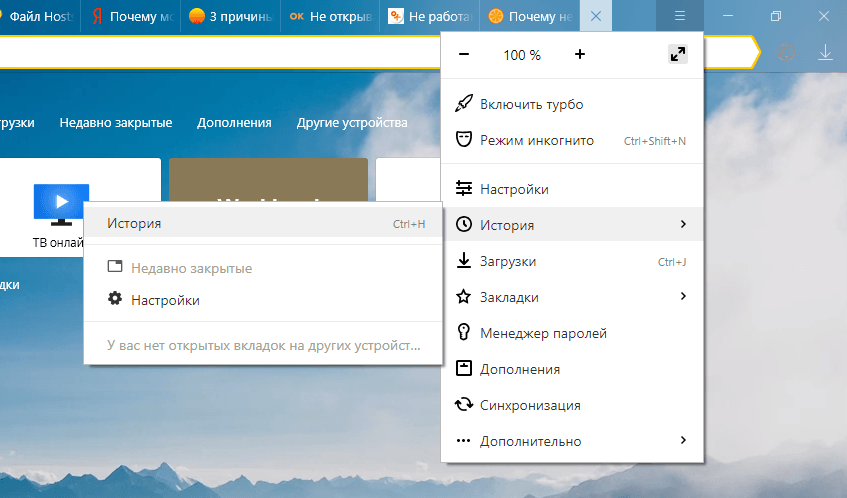Enable Turbo mode from the menu
Screen dimensions: 847x498
point(531,104)
